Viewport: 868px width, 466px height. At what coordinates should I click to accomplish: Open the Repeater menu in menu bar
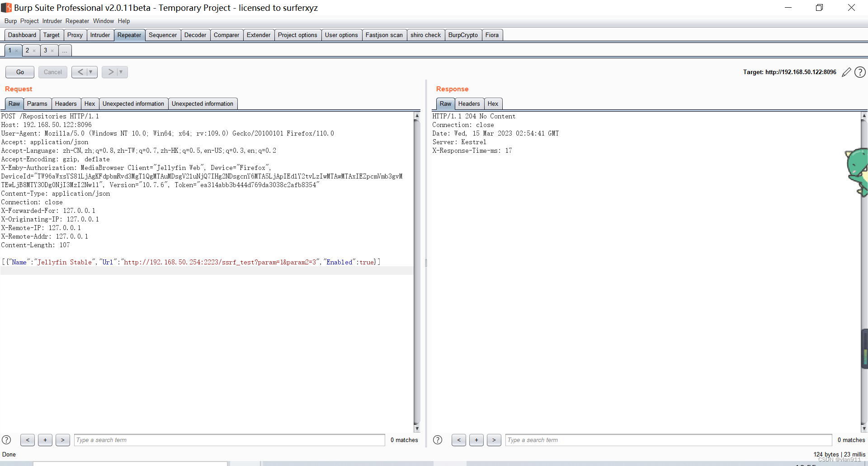click(77, 21)
